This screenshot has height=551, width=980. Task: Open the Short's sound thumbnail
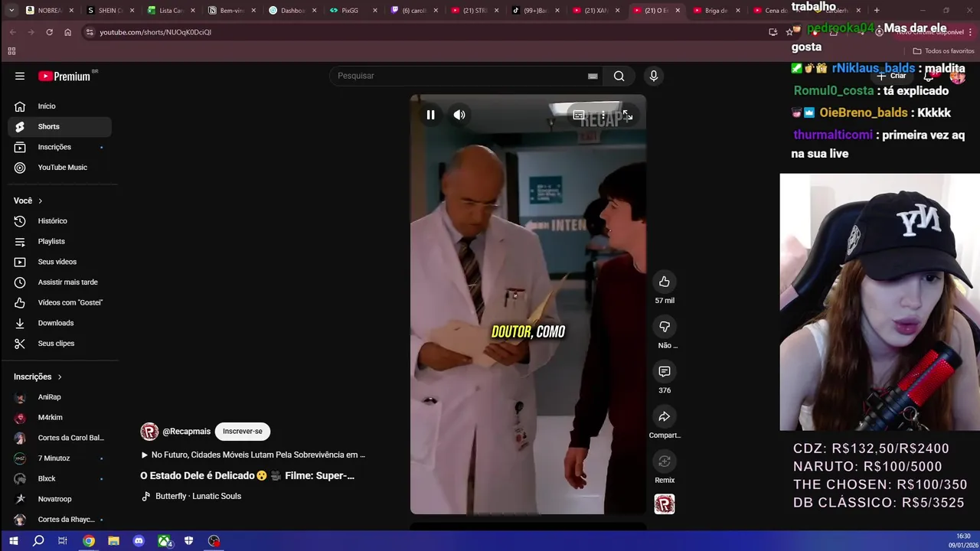(x=665, y=504)
